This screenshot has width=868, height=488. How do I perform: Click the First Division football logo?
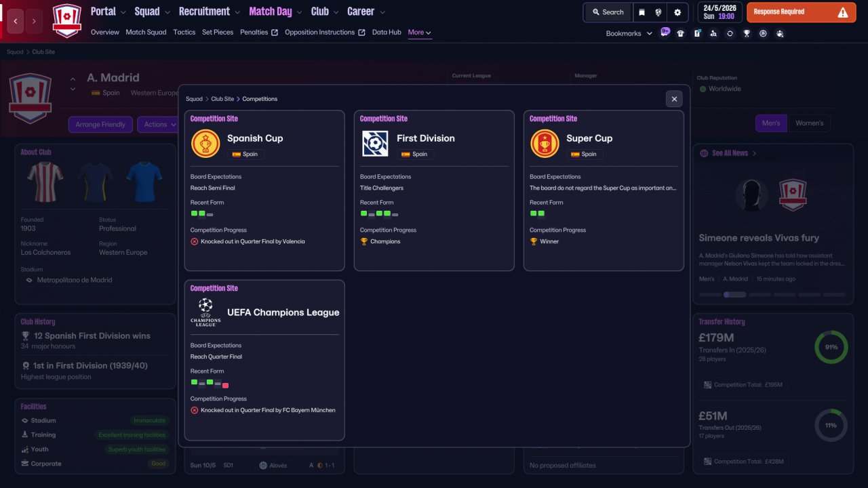pyautogui.click(x=375, y=144)
